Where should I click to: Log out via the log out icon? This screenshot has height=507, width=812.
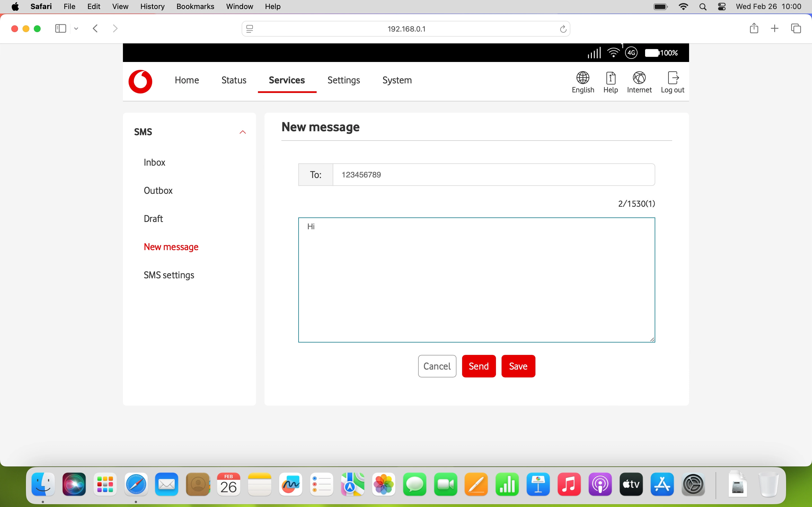pyautogui.click(x=673, y=77)
